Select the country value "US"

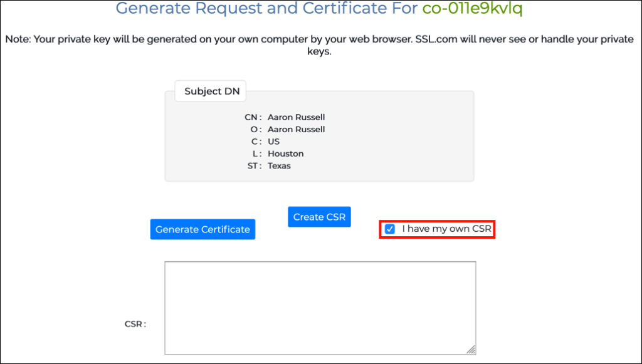point(273,142)
